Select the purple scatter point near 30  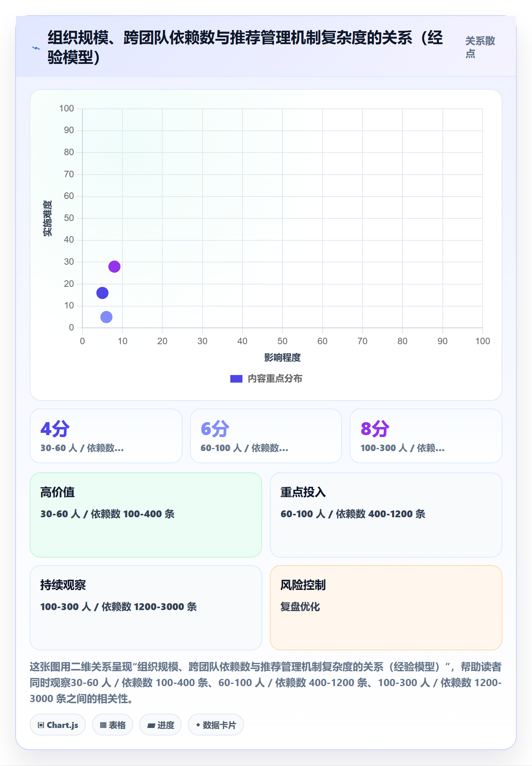114,267
